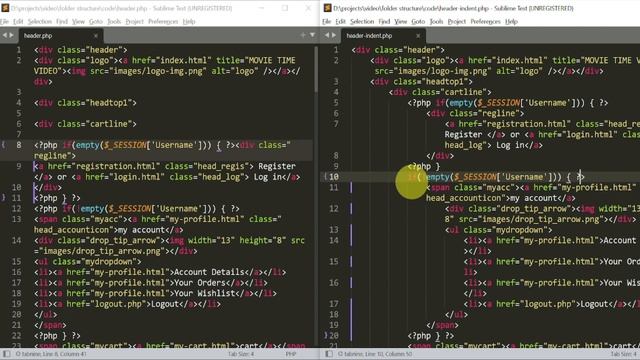The image size is (640, 360).
Task: Click 'headtop1' class text in header.php line 4
Action: 109,102
